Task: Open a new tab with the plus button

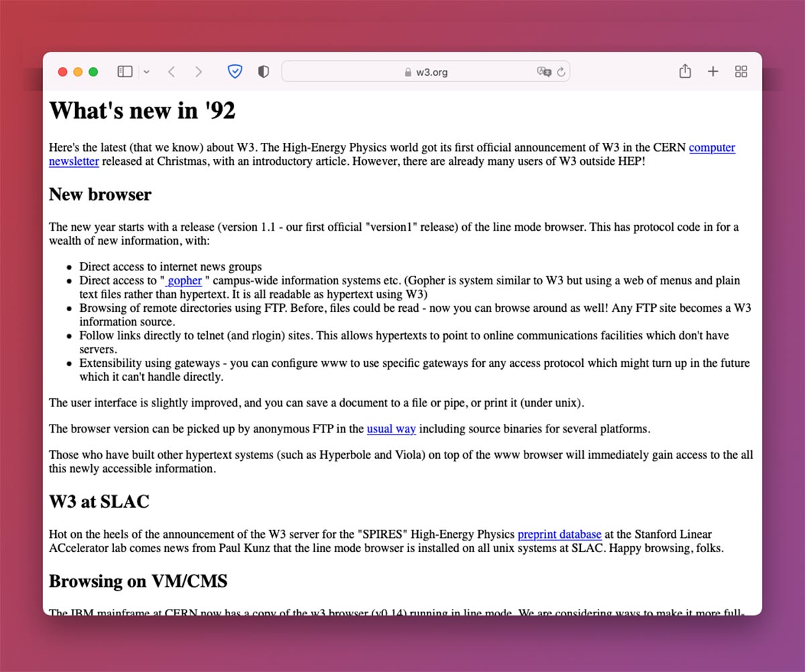Action: [713, 72]
